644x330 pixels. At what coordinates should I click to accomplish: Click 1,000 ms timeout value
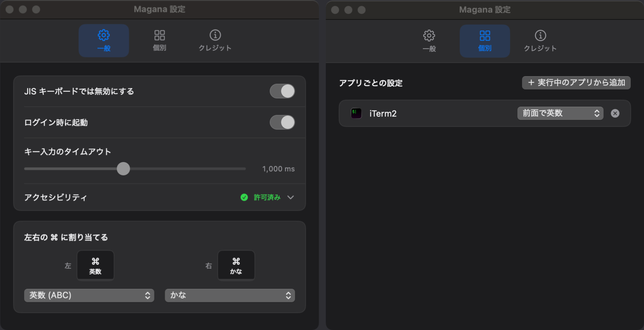[279, 169]
